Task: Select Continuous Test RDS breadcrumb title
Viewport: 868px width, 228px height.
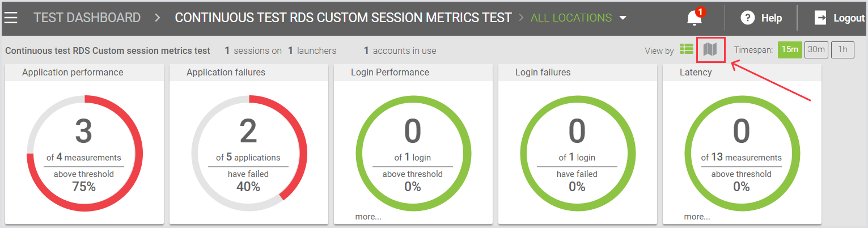Action: point(343,18)
